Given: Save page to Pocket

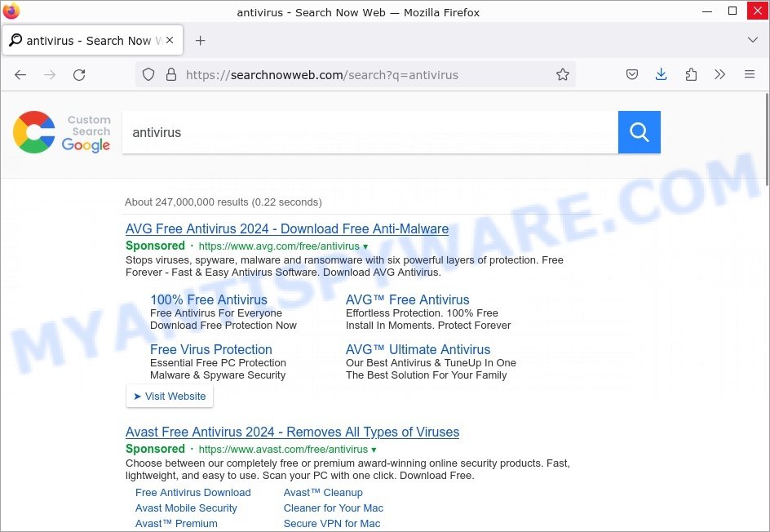Looking at the screenshot, I should click(x=632, y=75).
